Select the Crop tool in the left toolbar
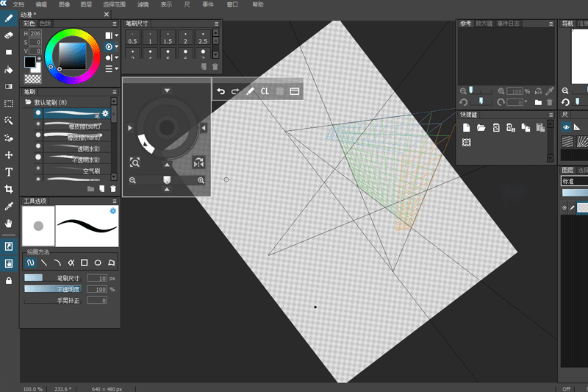 pyautogui.click(x=9, y=189)
